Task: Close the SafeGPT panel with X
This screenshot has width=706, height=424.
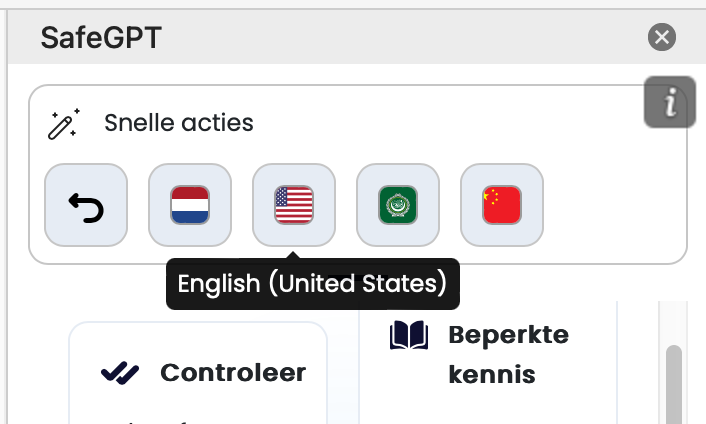Action: [x=662, y=38]
